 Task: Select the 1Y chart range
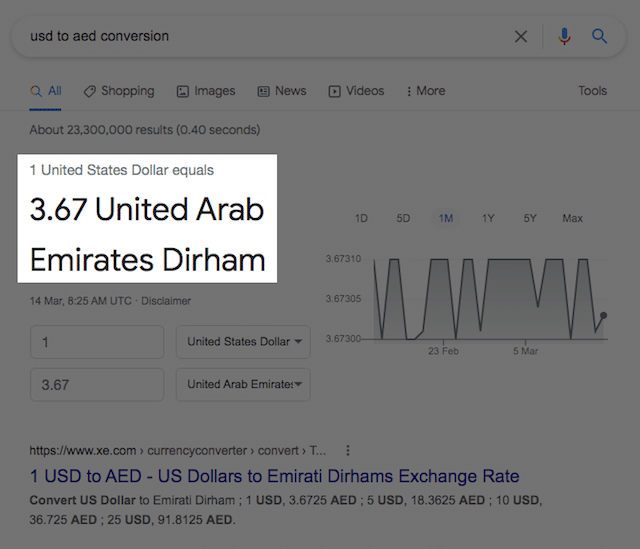click(x=488, y=218)
